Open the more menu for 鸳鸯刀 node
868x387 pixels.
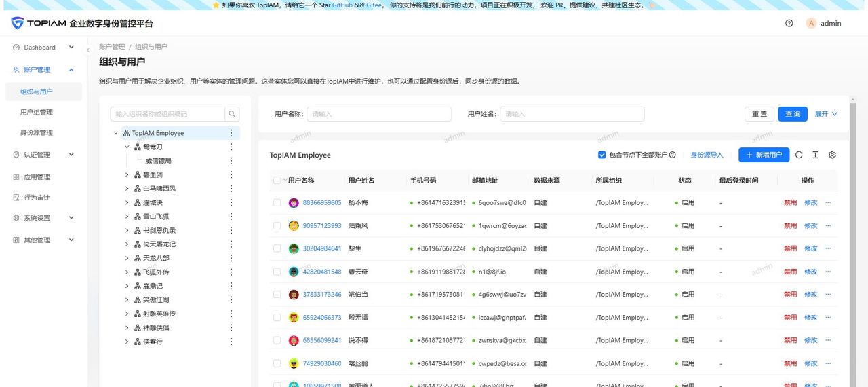(x=231, y=147)
